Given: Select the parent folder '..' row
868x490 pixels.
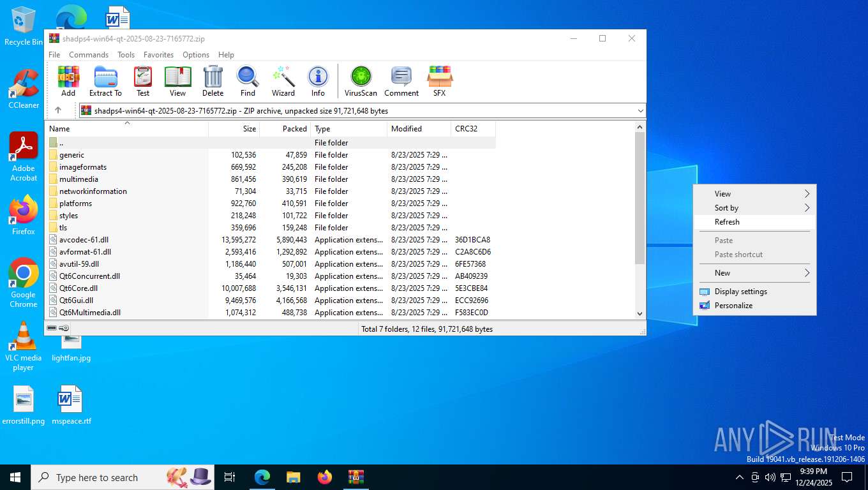Looking at the screenshot, I should [271, 143].
